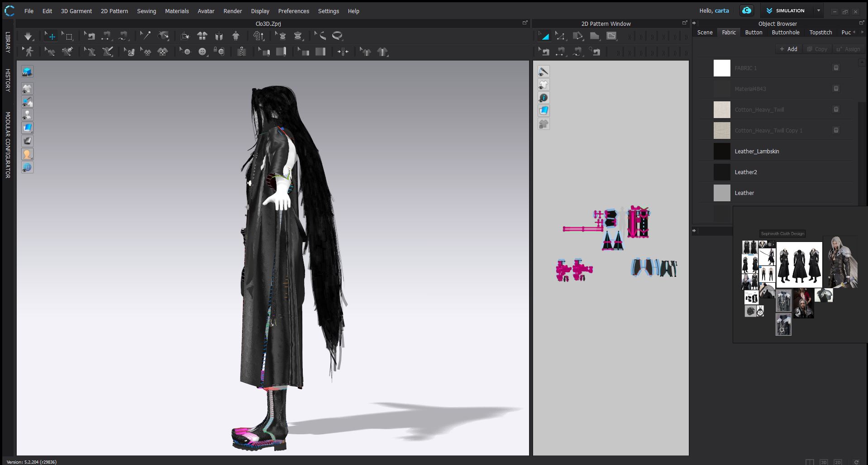Click the Copy fabric button
This screenshot has height=465, width=868.
point(817,49)
